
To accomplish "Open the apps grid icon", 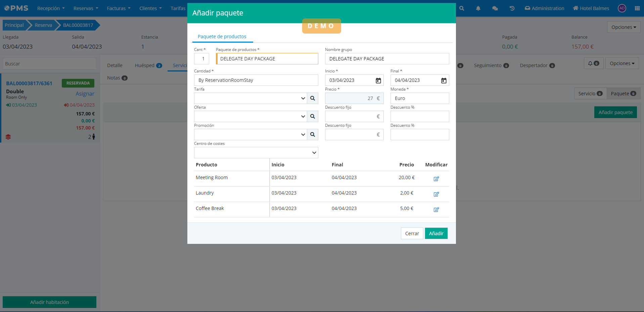I will (x=637, y=8).
